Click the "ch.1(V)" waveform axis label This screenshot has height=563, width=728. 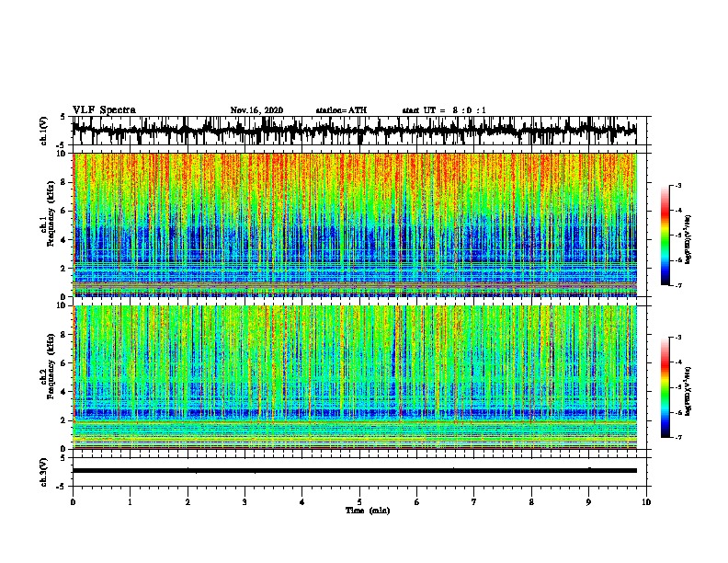pyautogui.click(x=44, y=131)
